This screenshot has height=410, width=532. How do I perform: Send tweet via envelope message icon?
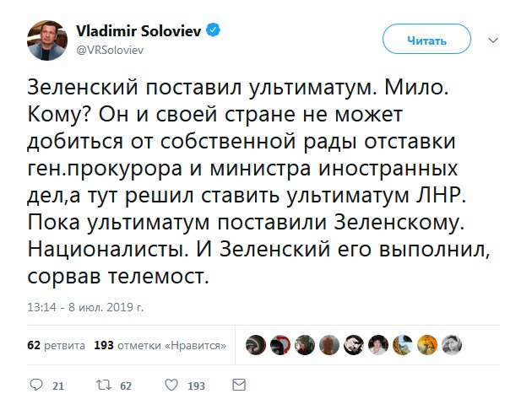coord(238,386)
